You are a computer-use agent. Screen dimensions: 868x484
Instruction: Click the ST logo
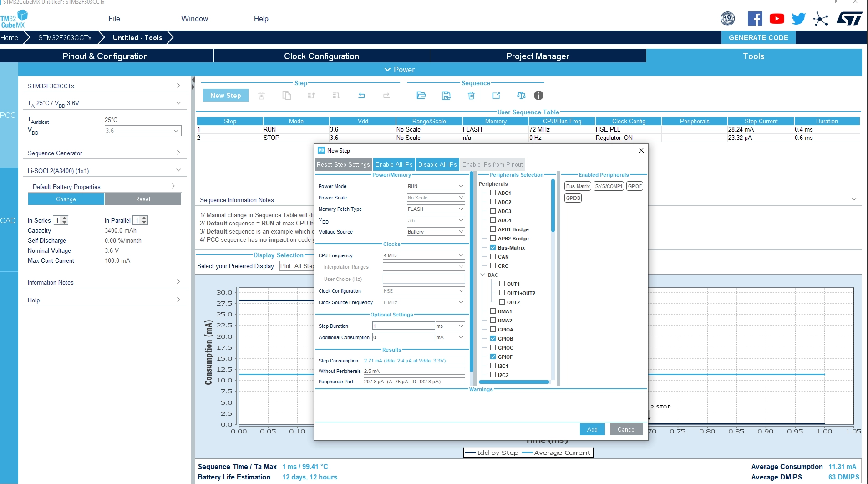(849, 19)
